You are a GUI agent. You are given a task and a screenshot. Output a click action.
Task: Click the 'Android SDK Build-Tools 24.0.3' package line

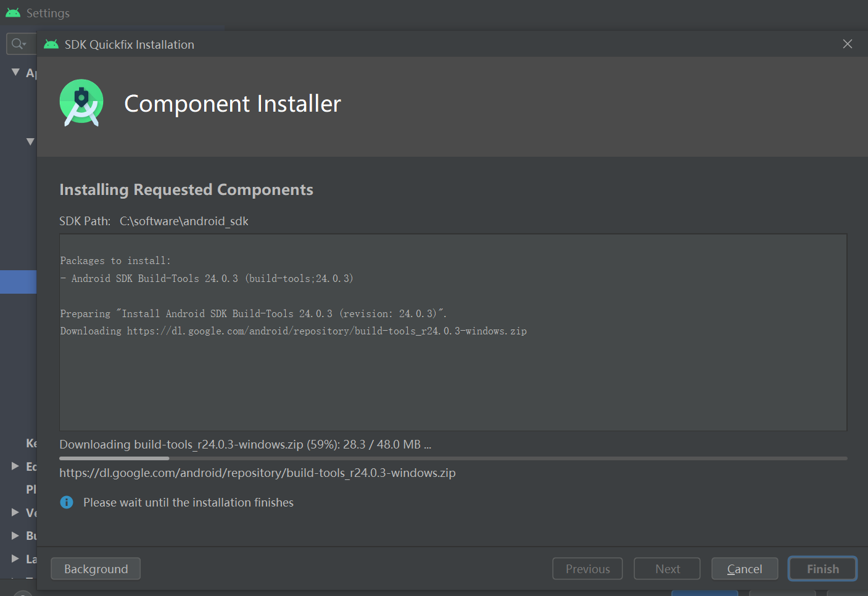(x=207, y=278)
